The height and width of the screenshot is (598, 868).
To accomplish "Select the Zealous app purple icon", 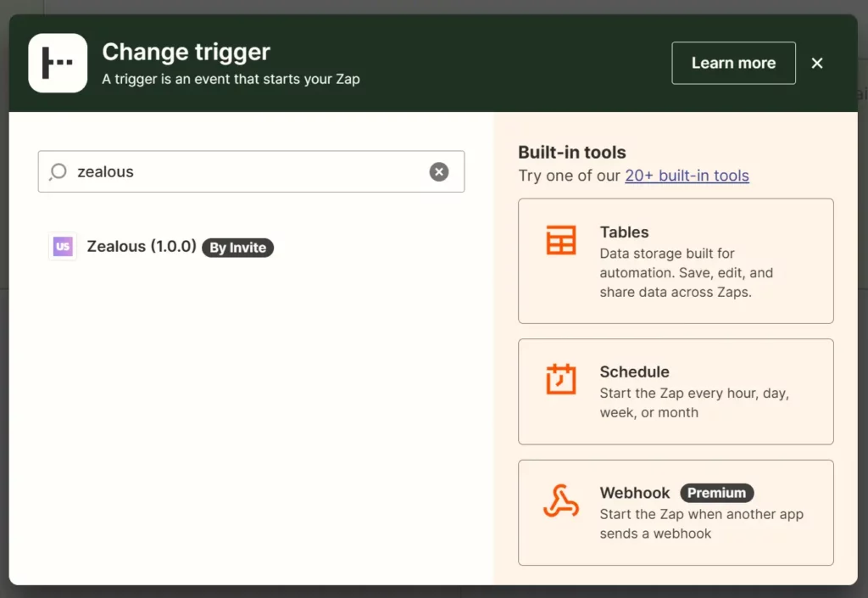I will pyautogui.click(x=63, y=246).
